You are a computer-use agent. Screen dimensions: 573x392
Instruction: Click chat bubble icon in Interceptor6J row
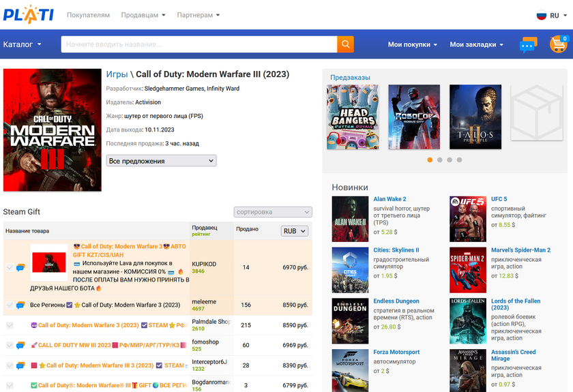click(x=20, y=365)
